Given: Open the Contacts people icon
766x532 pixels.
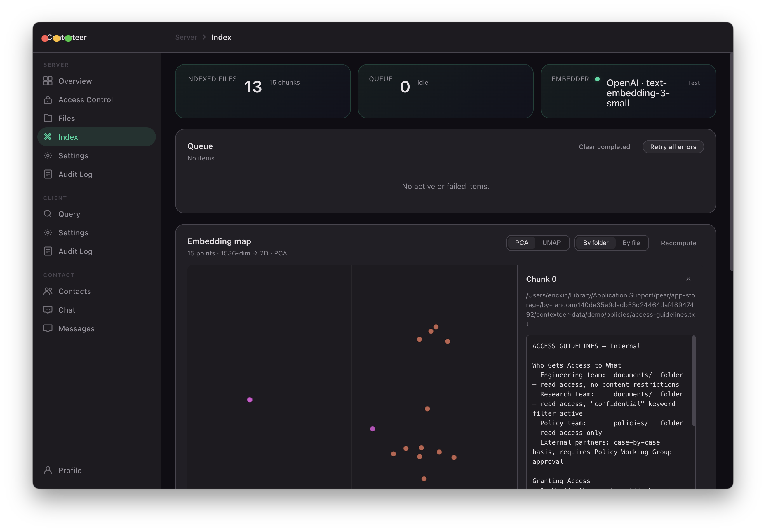Looking at the screenshot, I should point(48,291).
